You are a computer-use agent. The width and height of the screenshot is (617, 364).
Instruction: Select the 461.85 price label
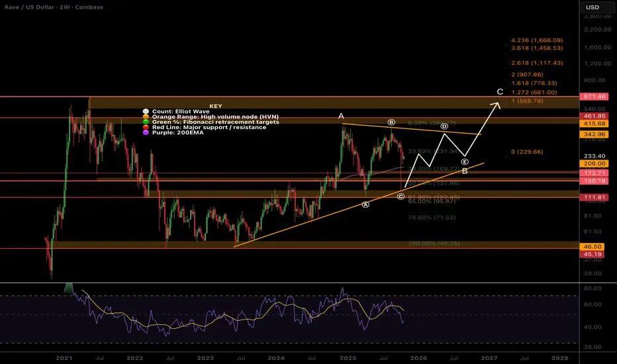tap(594, 116)
